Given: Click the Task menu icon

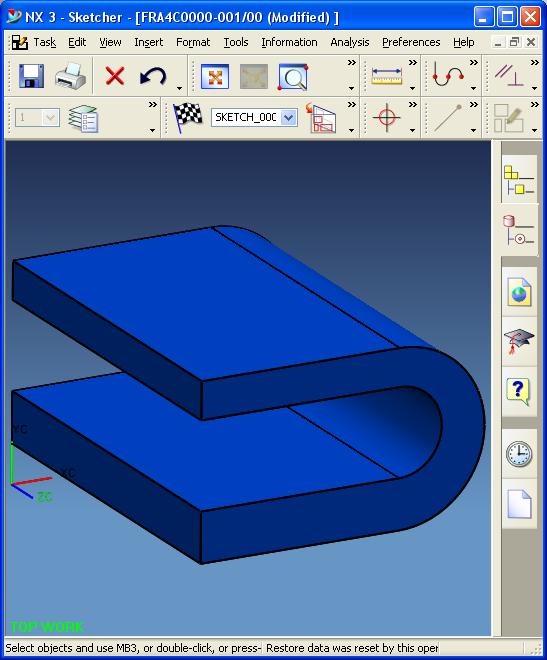Looking at the screenshot, I should coord(19,43).
